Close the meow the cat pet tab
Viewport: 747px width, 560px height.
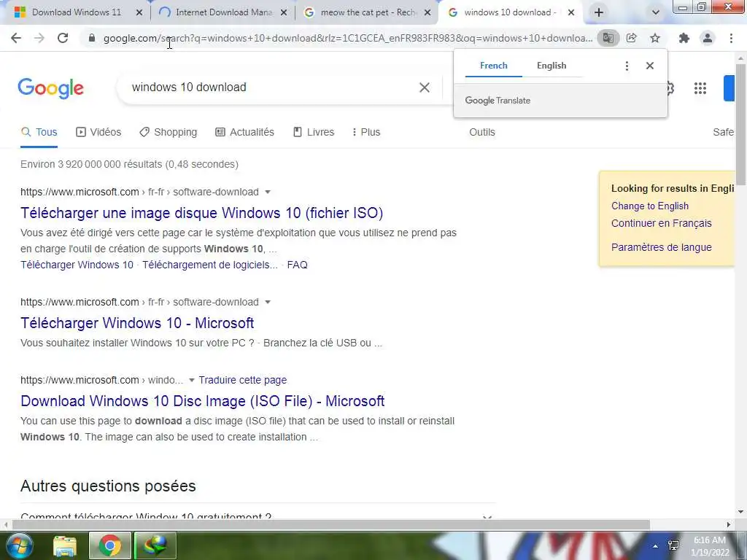click(x=427, y=12)
